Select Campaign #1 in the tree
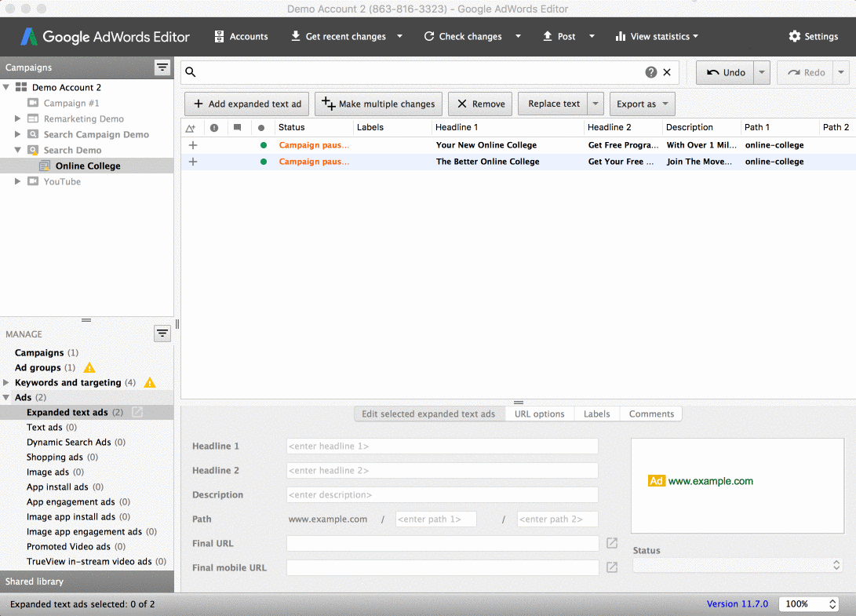The height and width of the screenshot is (616, 856). 71,104
